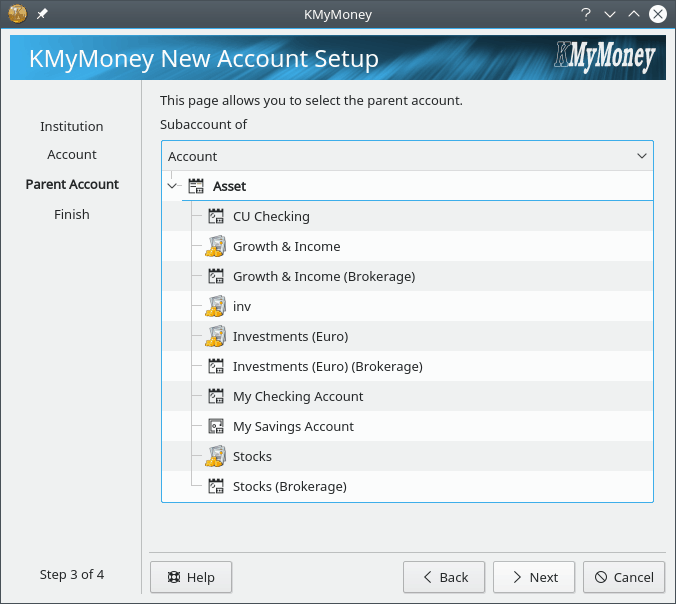Click the Subaccount of label
676x604 pixels.
point(203,125)
